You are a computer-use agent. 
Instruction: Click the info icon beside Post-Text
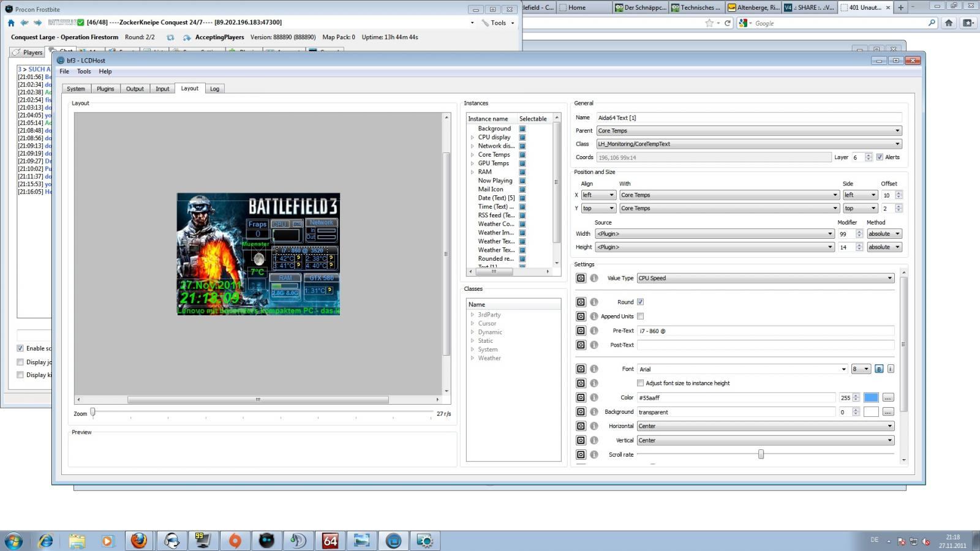click(594, 345)
